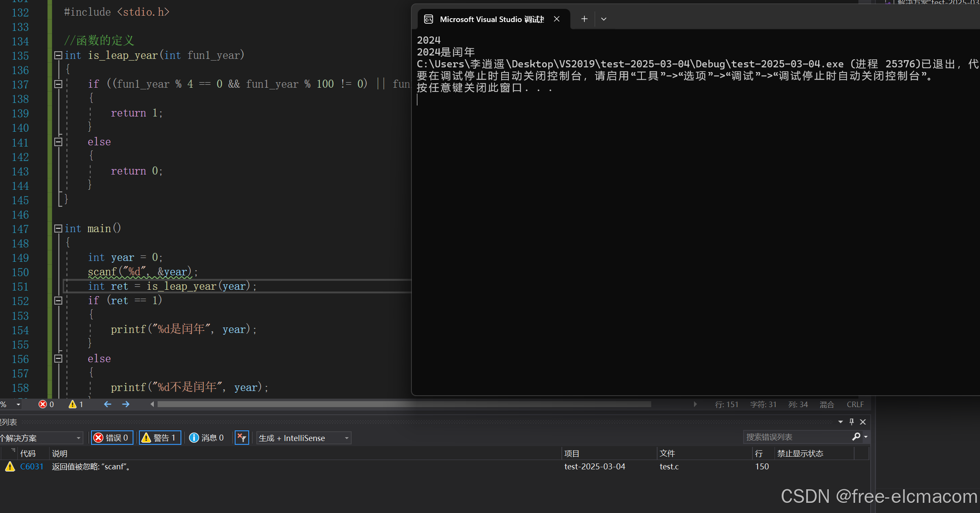Collapse the is_leap_year function outline box
980x513 pixels.
[58, 55]
